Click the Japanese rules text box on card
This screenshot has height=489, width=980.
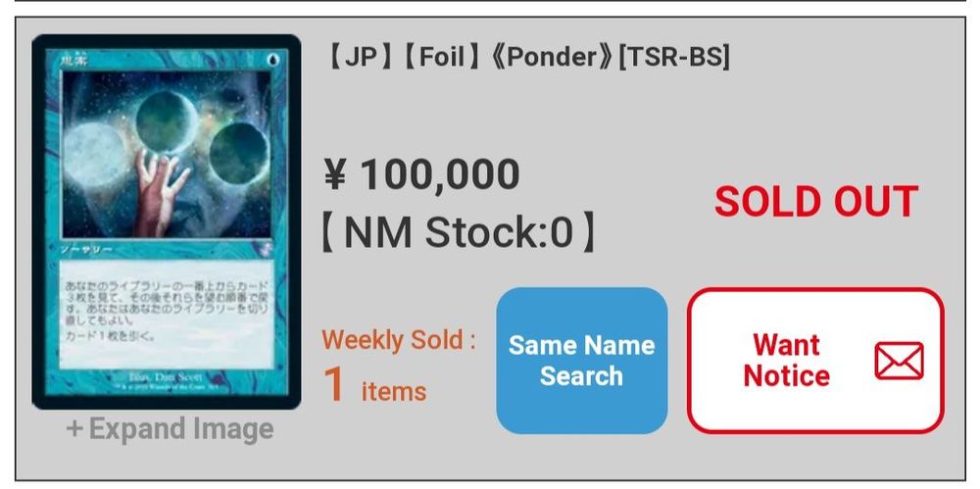coord(167,315)
